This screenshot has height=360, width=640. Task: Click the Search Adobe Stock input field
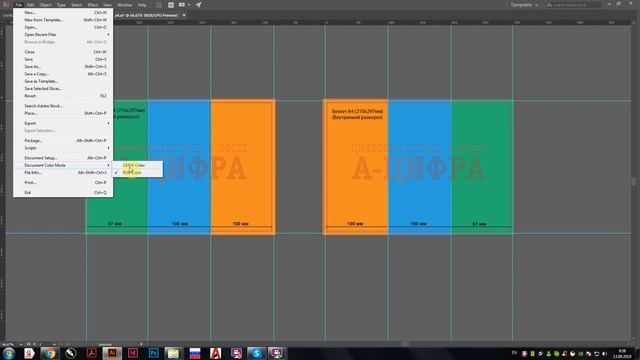pos(573,5)
